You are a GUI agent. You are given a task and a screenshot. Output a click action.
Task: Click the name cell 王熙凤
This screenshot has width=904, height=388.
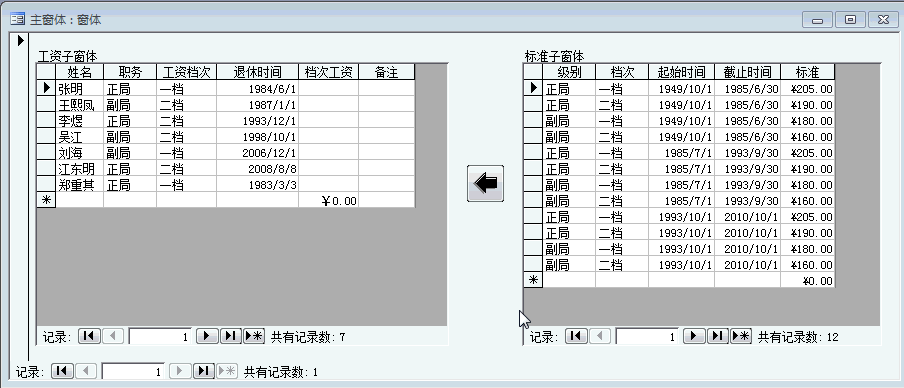tap(80, 104)
